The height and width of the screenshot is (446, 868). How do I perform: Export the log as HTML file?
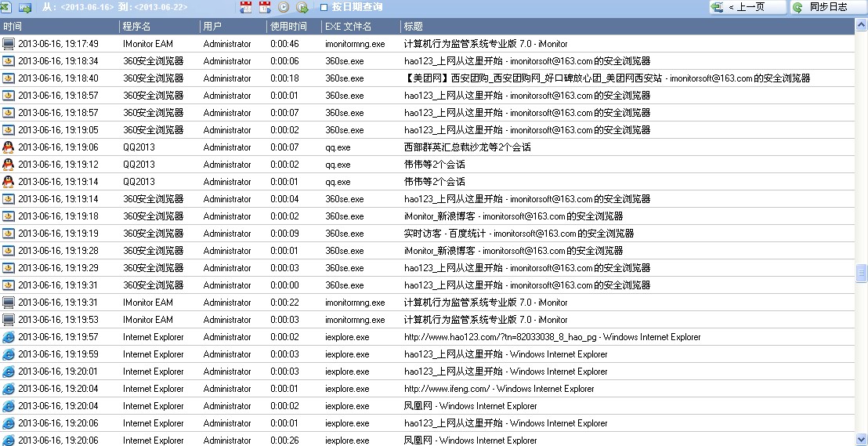click(25, 7)
